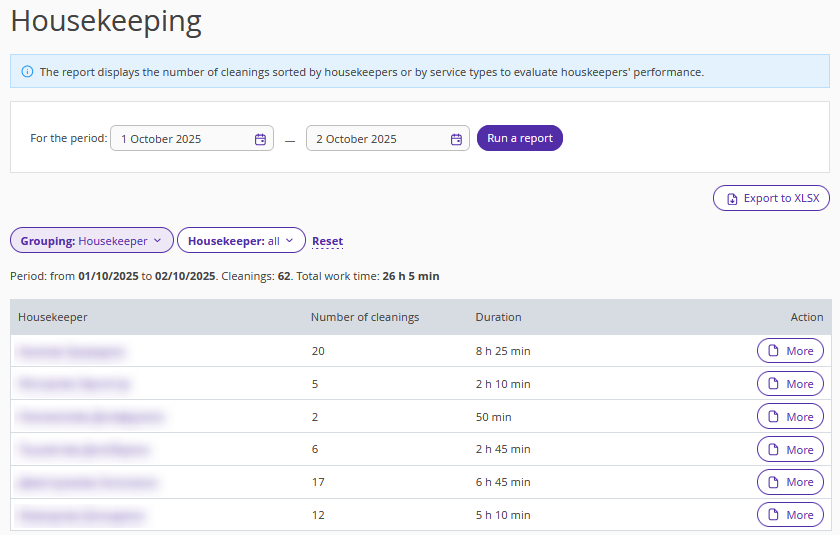
Task: Click the Duration column header
Action: point(498,317)
